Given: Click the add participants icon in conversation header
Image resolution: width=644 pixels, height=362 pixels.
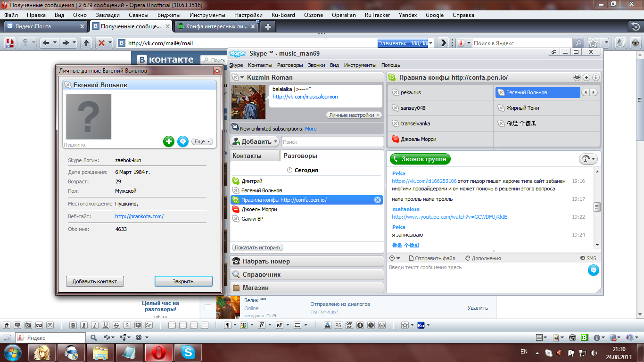Looking at the screenshot, I should click(x=586, y=77).
